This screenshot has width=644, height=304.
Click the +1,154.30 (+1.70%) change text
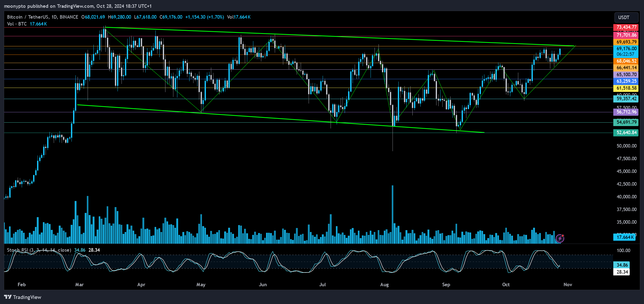tap(205, 17)
